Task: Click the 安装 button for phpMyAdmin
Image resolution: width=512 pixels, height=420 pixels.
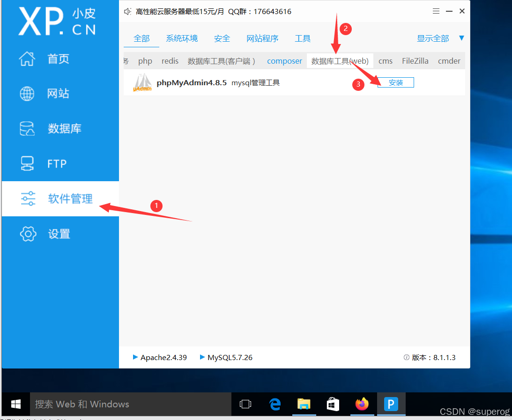Action: pos(396,82)
